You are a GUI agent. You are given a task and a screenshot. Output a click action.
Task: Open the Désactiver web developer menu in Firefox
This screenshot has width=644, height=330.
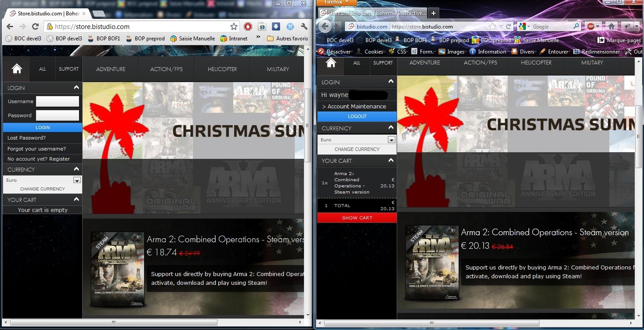[x=335, y=51]
